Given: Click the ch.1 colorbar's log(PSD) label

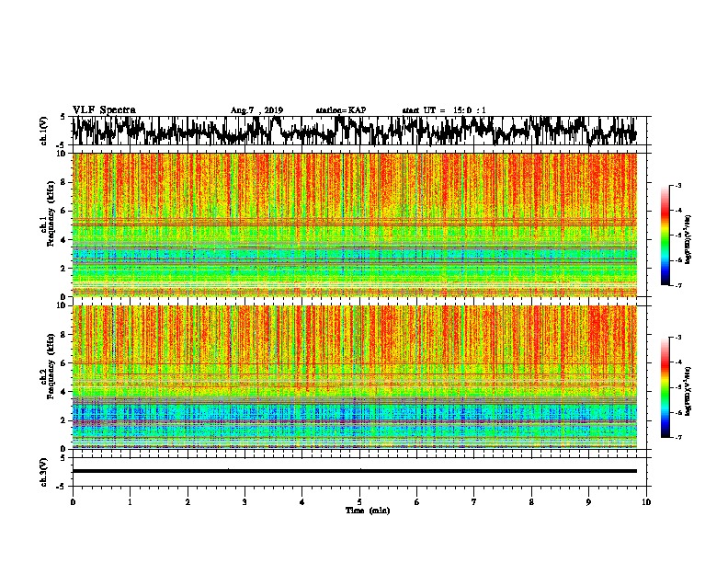Looking at the screenshot, I should [688, 240].
